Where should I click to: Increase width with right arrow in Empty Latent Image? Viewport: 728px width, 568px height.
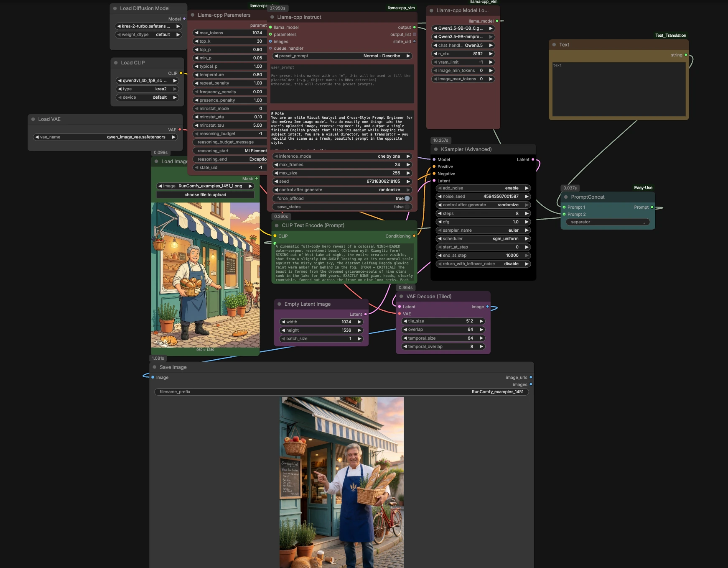coord(359,322)
